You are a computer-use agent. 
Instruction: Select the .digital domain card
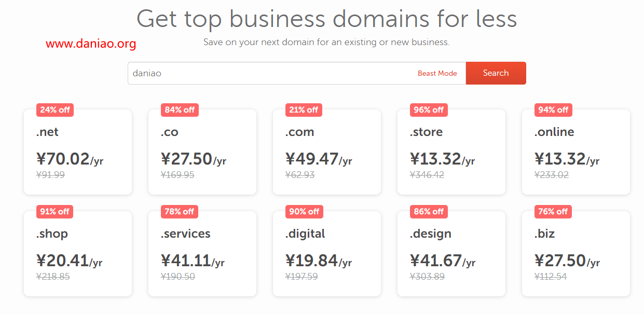(x=327, y=253)
